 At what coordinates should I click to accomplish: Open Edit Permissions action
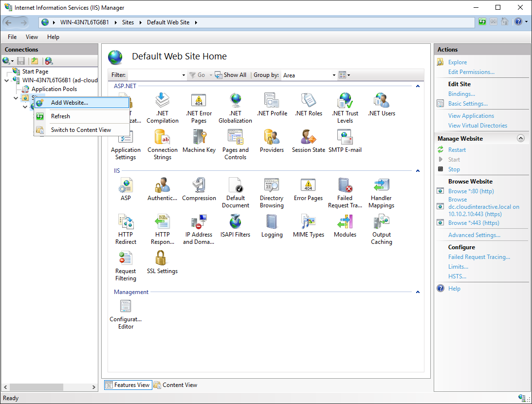(471, 72)
